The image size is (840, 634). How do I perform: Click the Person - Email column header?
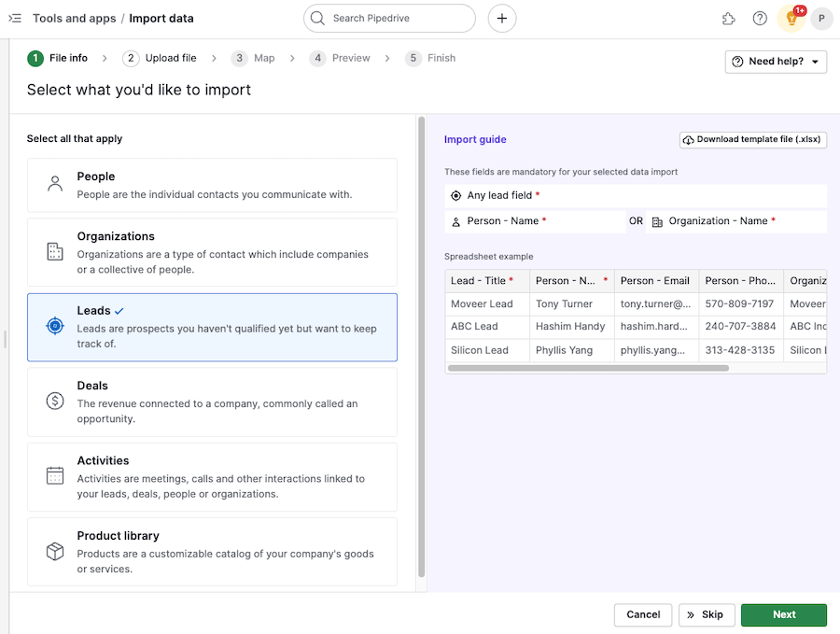(656, 281)
